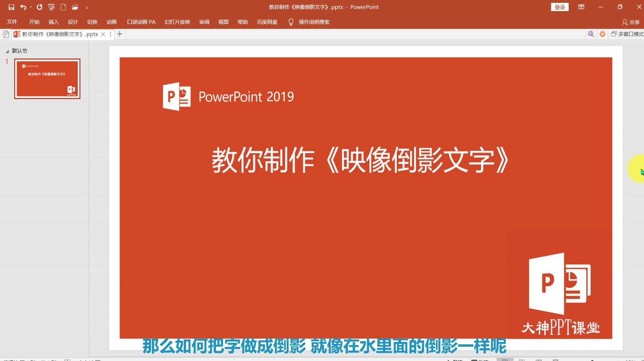Close the 教你制作《映像倒影文字》.pptx document tab
Screen dimensions: 644x361
[103, 34]
